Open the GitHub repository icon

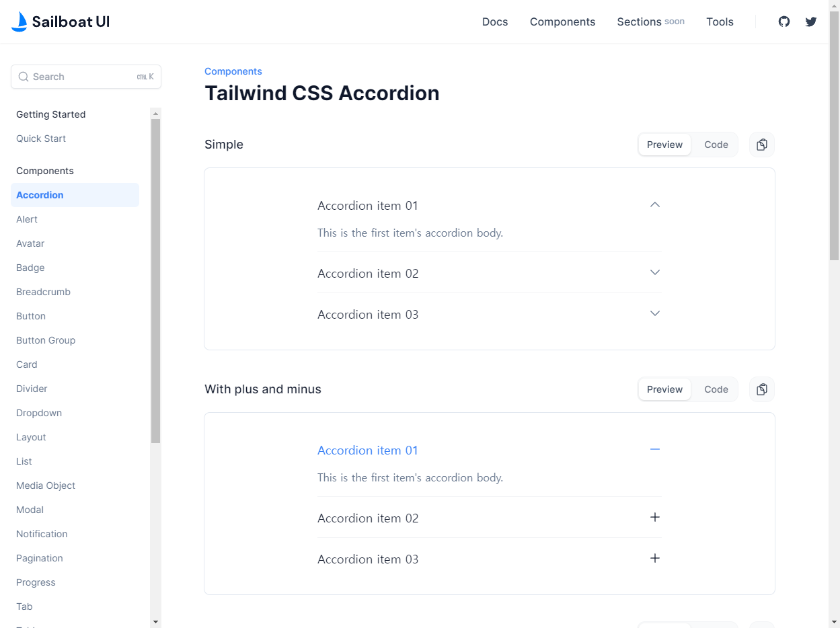click(x=784, y=22)
